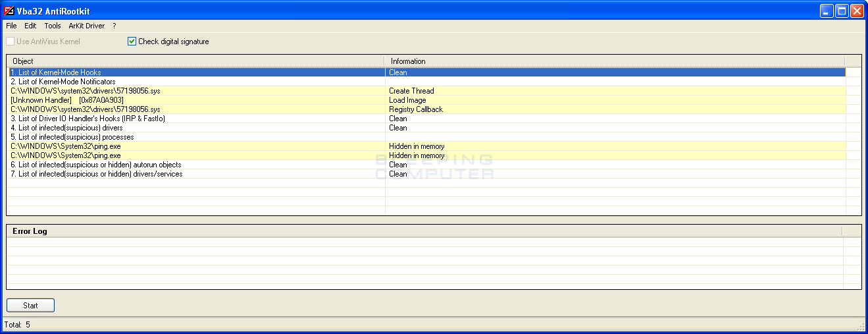Click the resize grip in status bar
This screenshot has height=334, width=868.
coord(861,327)
